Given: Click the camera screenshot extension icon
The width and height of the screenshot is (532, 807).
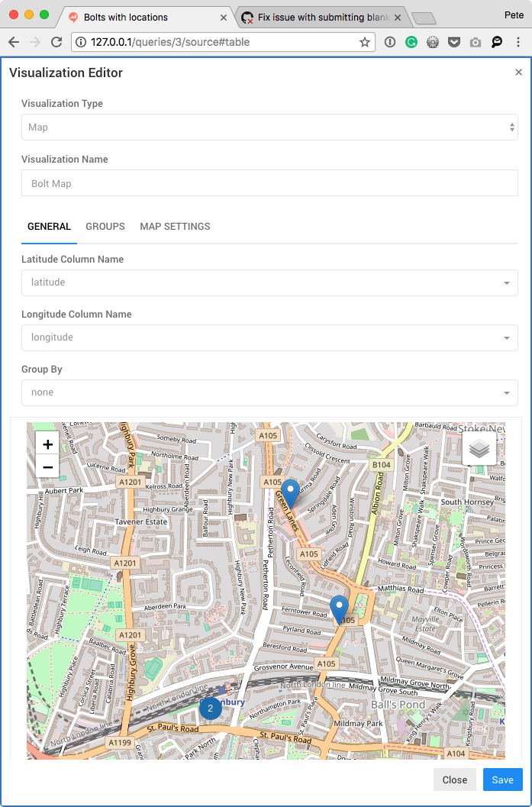Looking at the screenshot, I should [476, 42].
